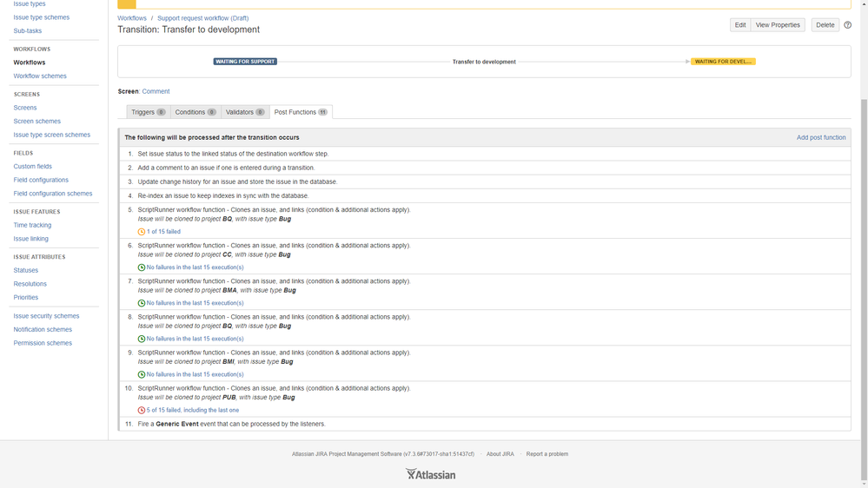Click the Atlassian logo in the footer

pos(430,474)
